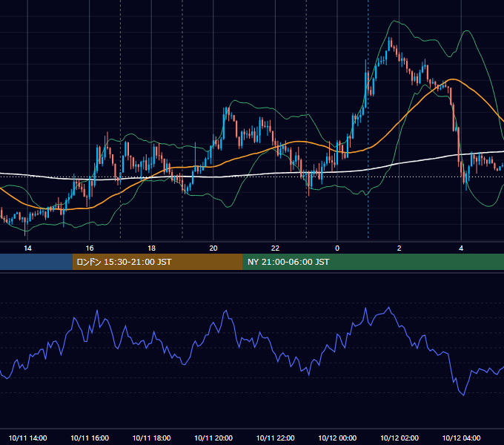Screen dimensions: 504x445
Task: Click the 22 hour label on time axis
Action: [275, 248]
